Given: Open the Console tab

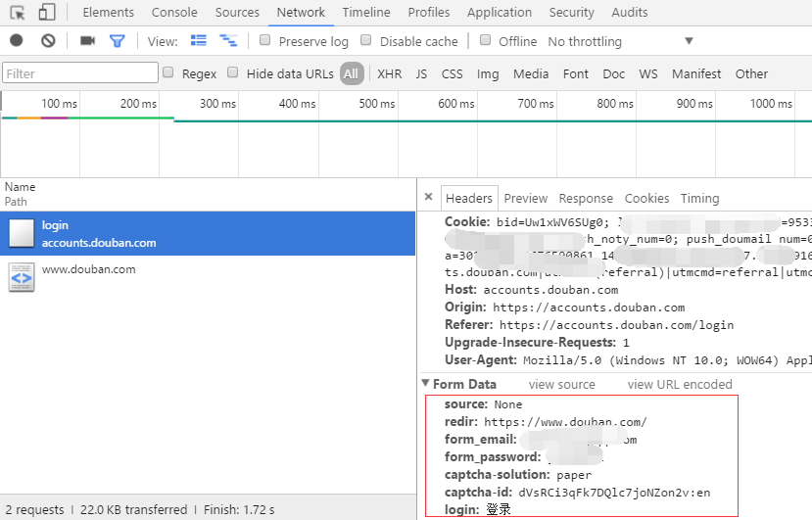Looking at the screenshot, I should click(174, 13).
